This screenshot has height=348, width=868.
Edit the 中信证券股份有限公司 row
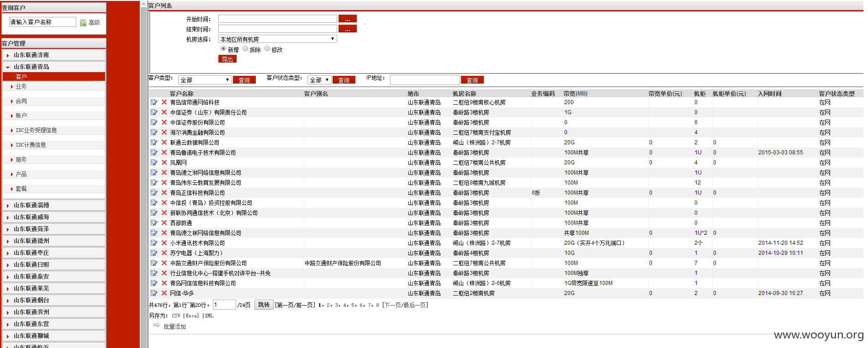click(154, 122)
